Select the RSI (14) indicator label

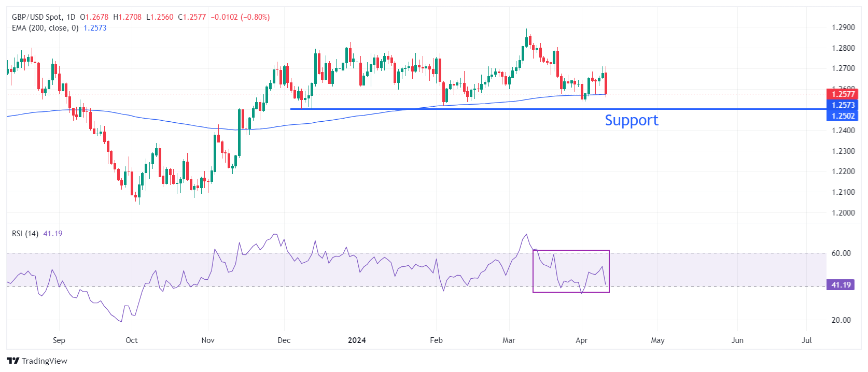(x=25, y=234)
